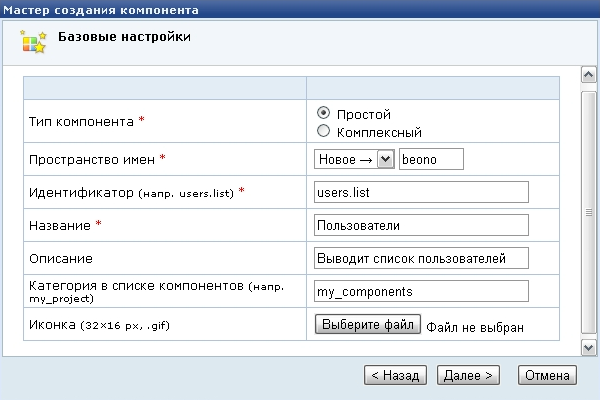Click the category field with my_components
Viewport: 600px width, 400px height.
point(420,291)
